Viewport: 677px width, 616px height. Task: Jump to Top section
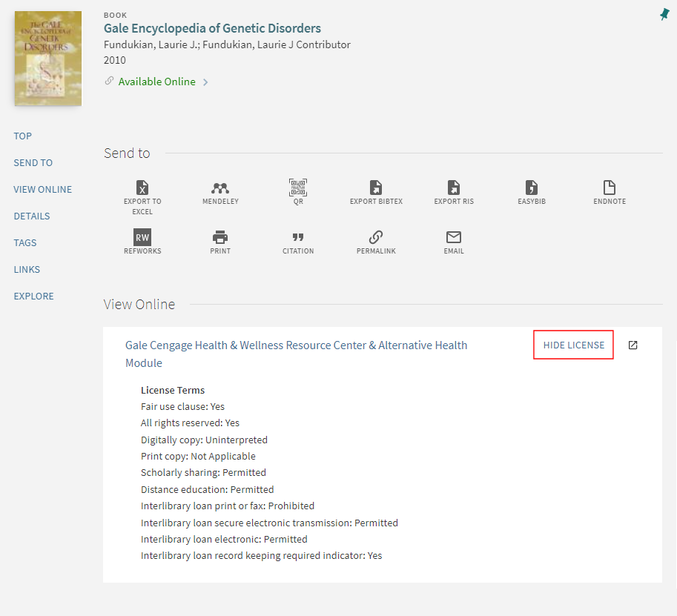(x=22, y=136)
